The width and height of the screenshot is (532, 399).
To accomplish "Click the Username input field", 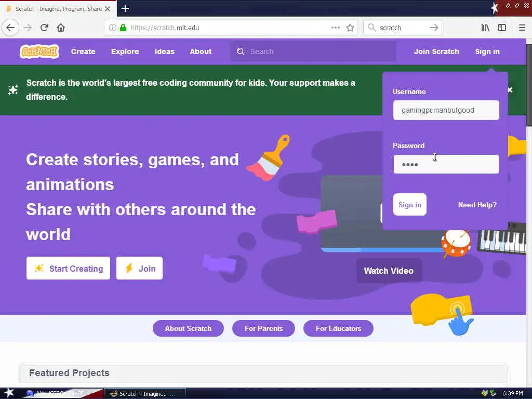I will [446, 110].
